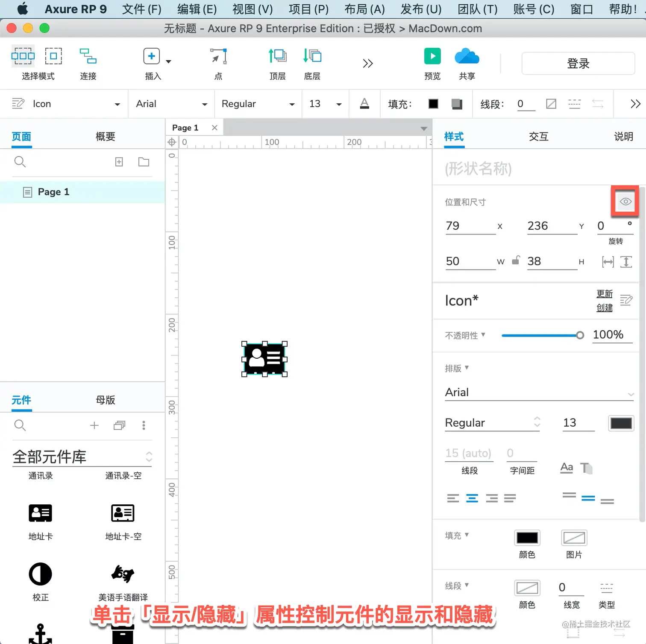Screen dimensions: 646x644
Task: Click the Share (共享) cloud icon
Action: [x=467, y=56]
